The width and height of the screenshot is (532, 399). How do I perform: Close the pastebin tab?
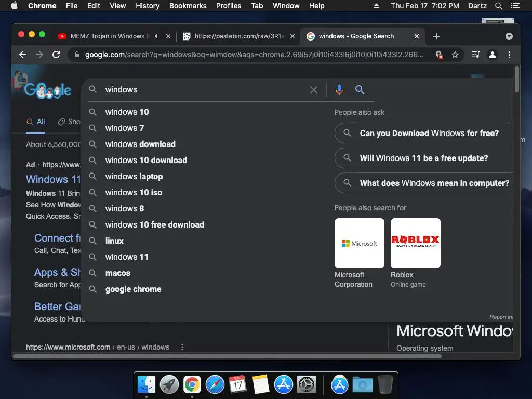coord(292,36)
